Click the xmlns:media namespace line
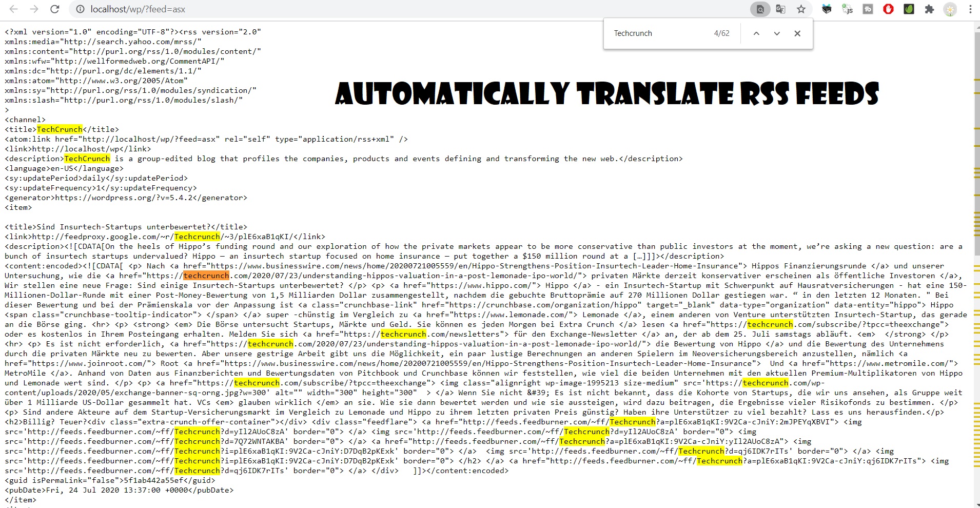 (x=103, y=42)
